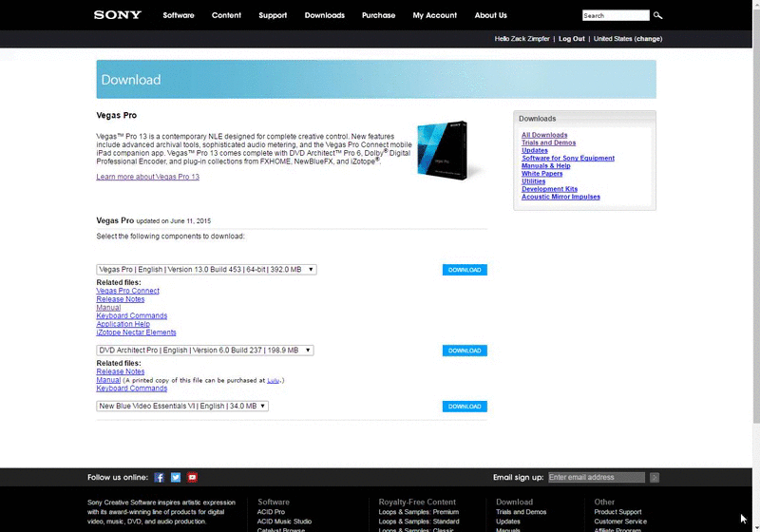Download New Blue Video Essentials VI

[465, 407]
